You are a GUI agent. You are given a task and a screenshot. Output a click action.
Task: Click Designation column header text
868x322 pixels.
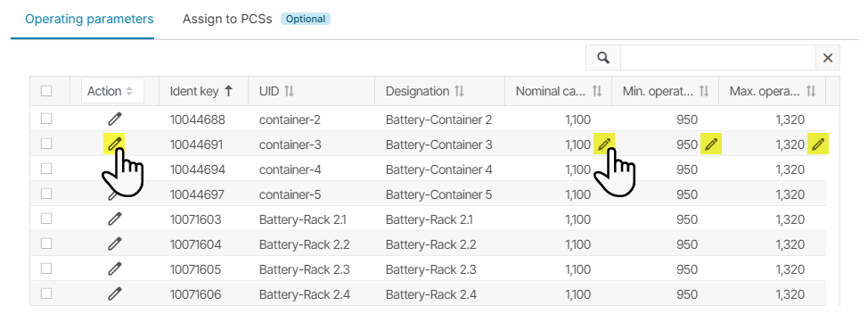tap(417, 92)
